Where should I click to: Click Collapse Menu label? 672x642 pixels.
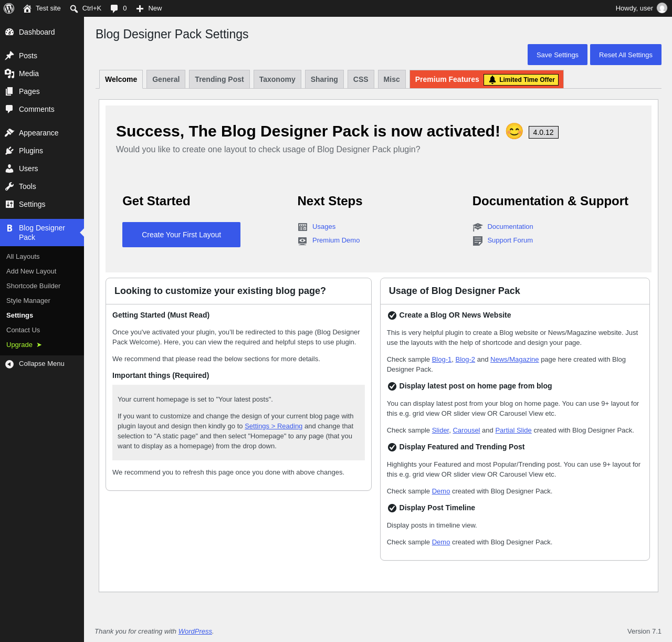pos(41,364)
